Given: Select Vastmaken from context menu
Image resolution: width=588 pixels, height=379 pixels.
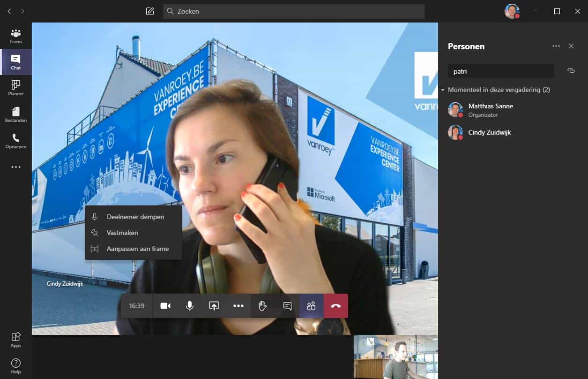Looking at the screenshot, I should [134, 233].
